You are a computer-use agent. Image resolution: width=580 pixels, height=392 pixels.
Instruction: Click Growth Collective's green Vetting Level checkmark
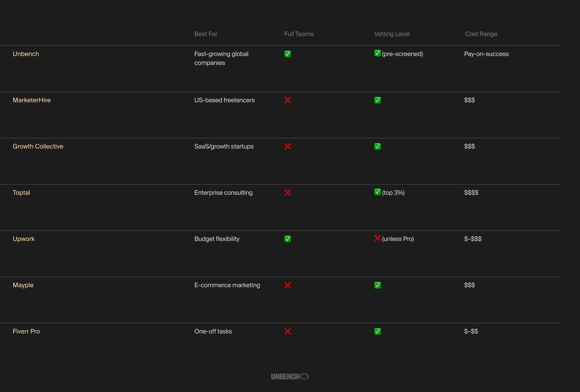click(377, 147)
